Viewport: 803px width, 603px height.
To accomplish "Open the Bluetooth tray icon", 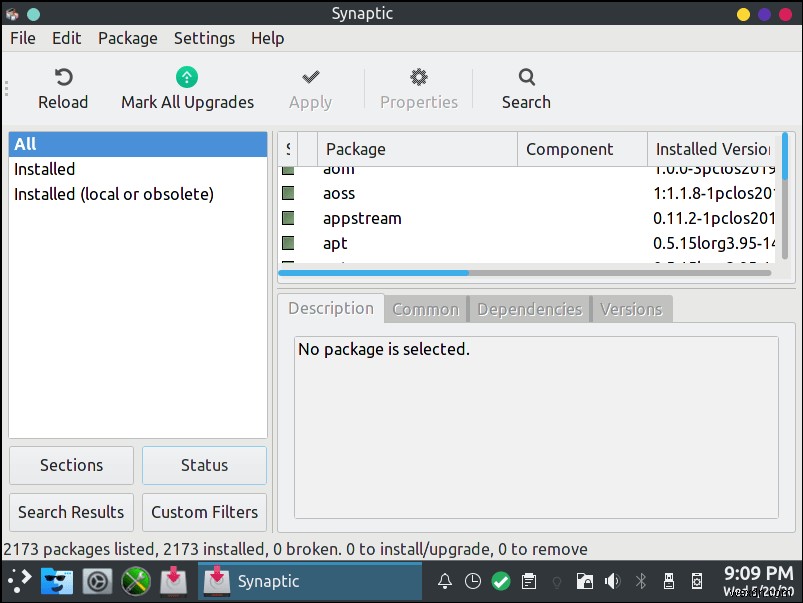I will coord(640,580).
